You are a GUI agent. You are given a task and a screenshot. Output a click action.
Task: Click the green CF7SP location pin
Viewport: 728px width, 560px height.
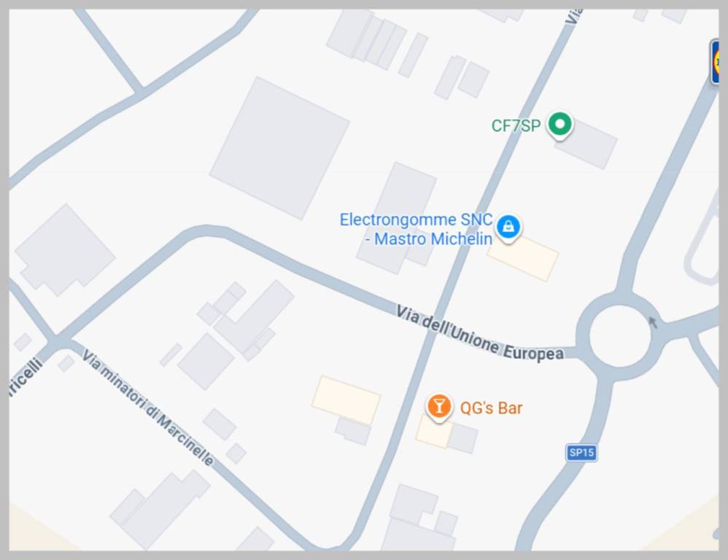pos(560,125)
